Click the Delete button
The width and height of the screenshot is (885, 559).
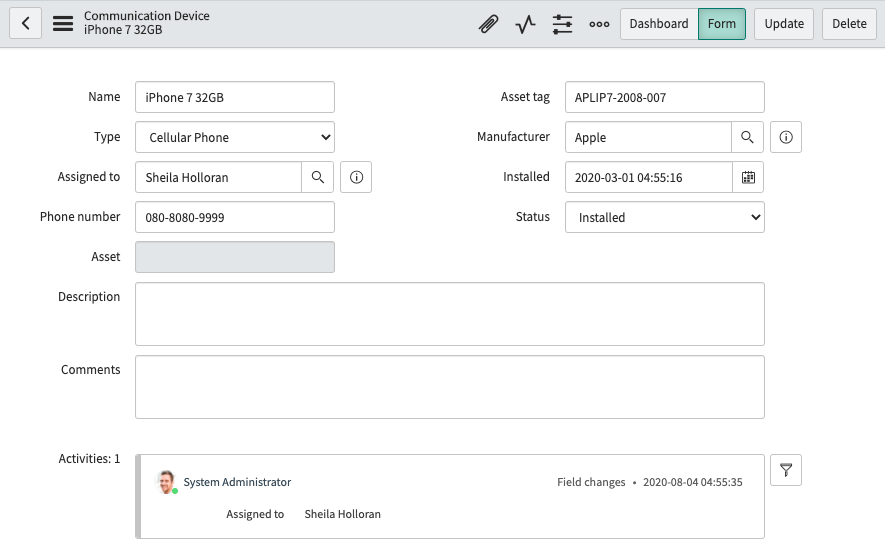[849, 24]
